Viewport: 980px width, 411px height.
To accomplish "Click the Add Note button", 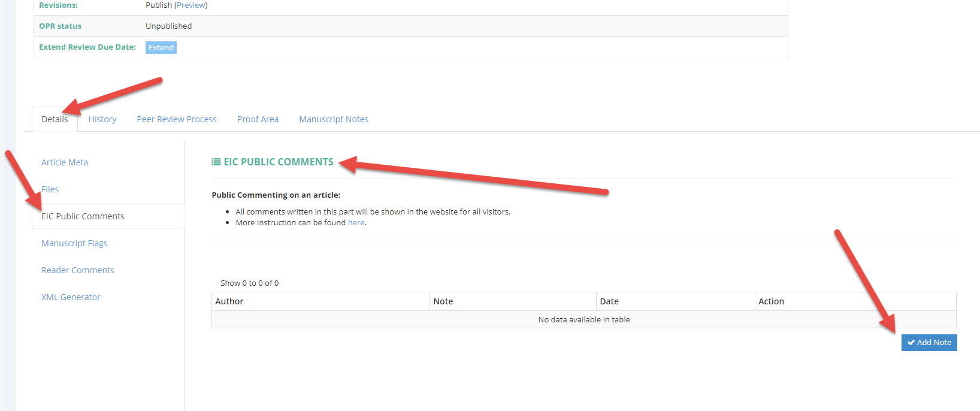I will pos(929,343).
